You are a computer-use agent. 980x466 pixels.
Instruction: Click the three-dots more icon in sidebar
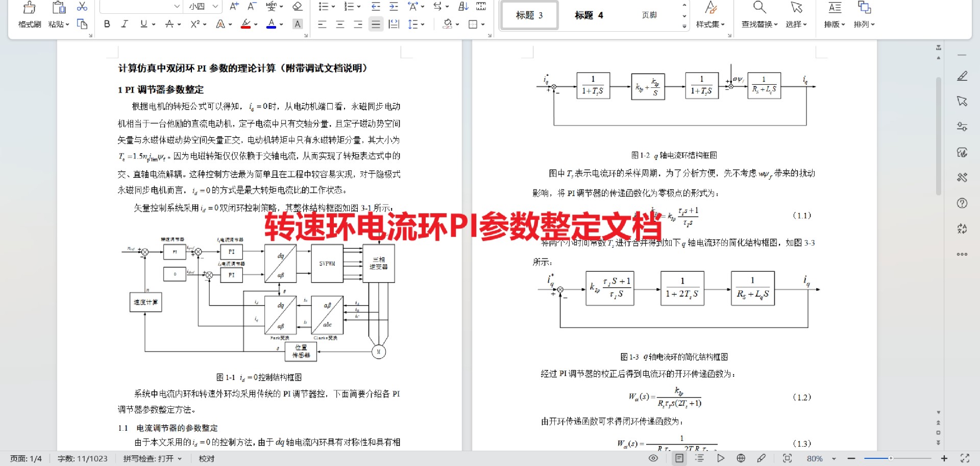(x=962, y=254)
